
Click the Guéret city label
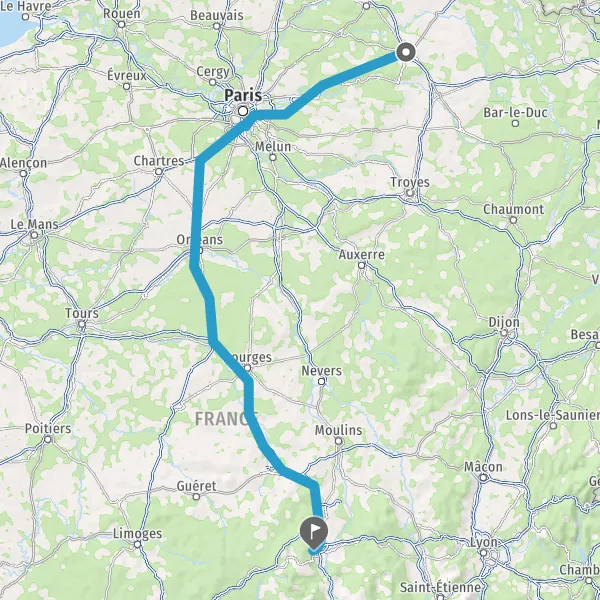tap(196, 486)
